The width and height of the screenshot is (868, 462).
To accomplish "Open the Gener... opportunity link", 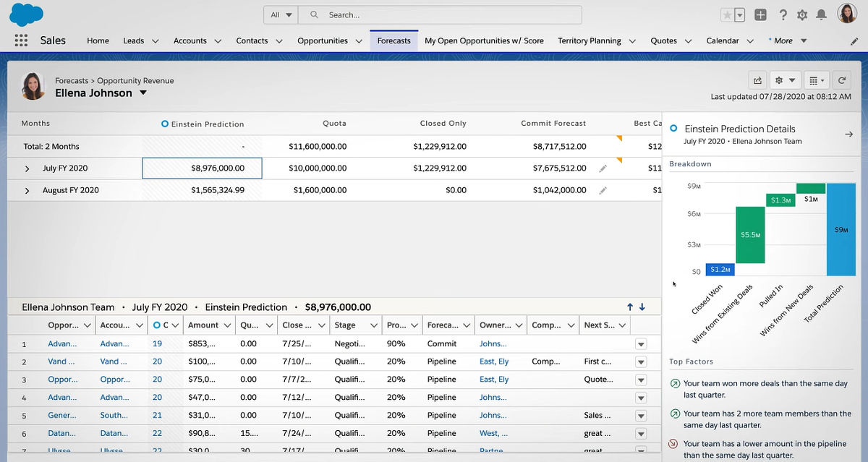I will [x=61, y=416].
